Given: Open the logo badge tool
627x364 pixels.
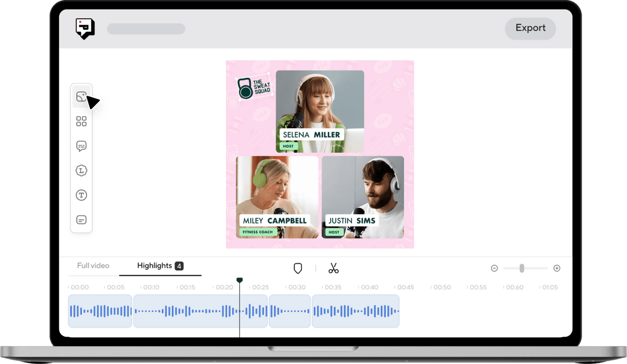Looking at the screenshot, I should tap(81, 170).
